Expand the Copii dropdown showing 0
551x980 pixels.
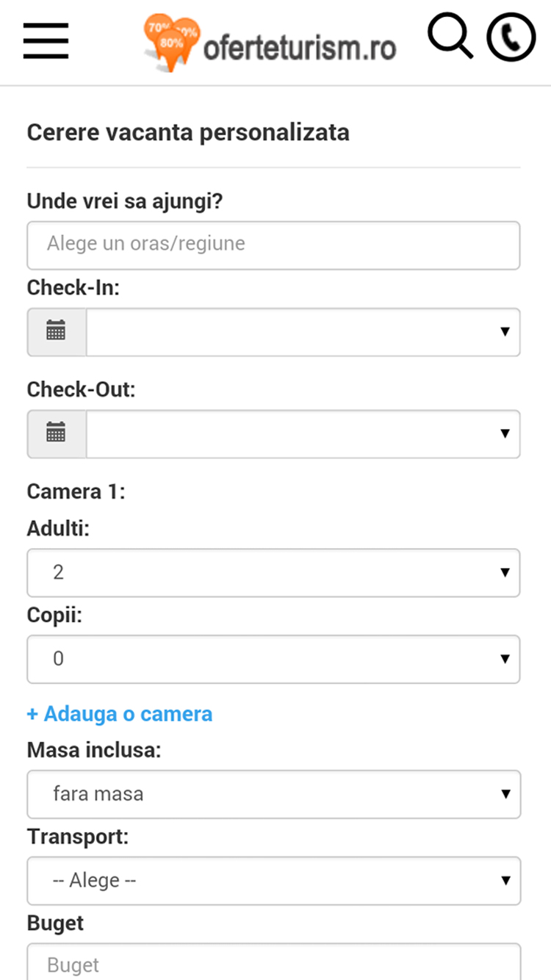(273, 659)
